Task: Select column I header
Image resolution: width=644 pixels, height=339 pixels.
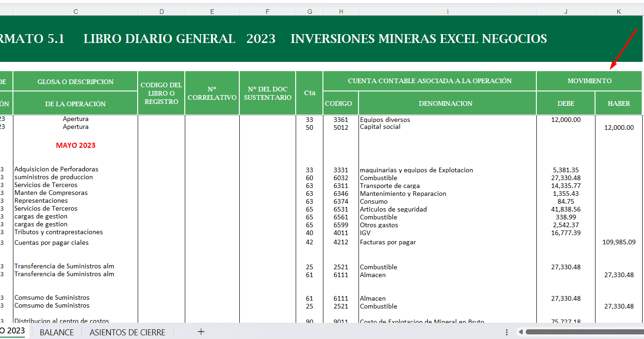Action: click(x=447, y=12)
